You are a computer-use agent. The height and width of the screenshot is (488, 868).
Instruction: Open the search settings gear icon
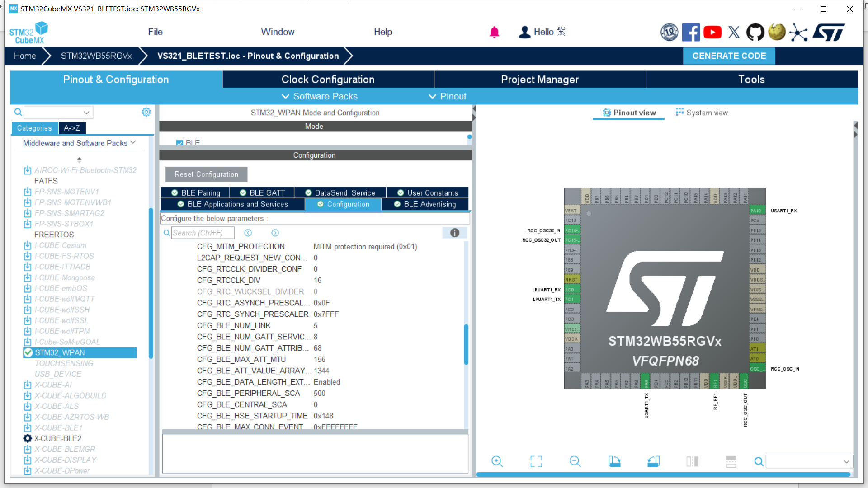click(146, 112)
